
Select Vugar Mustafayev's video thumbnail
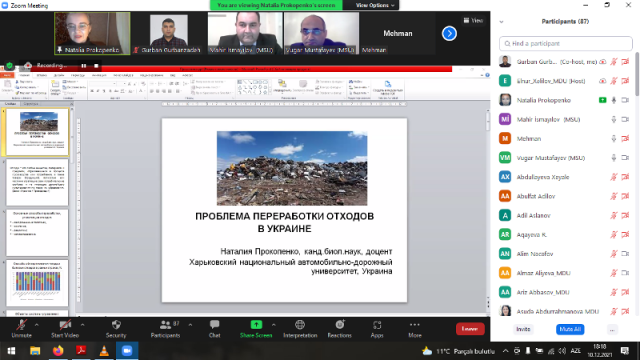[322, 33]
